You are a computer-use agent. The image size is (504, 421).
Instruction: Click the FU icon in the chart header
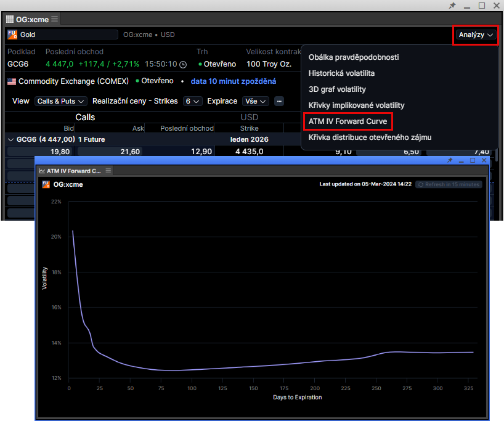46,184
